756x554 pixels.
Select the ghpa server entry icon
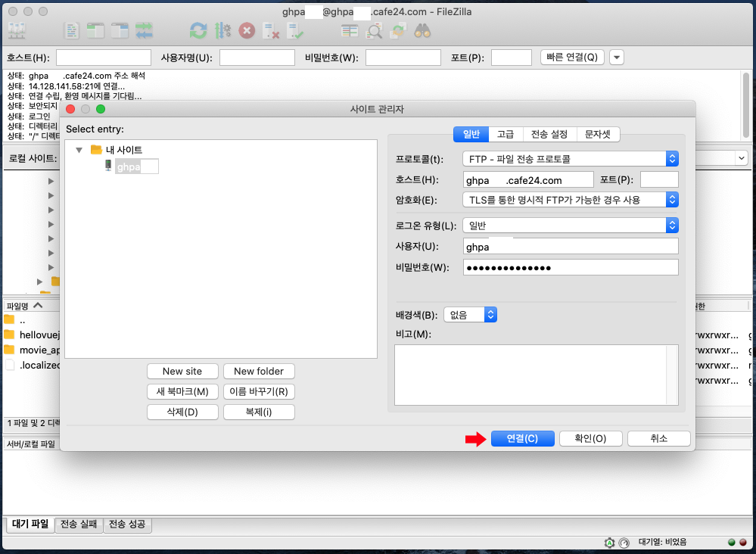(x=108, y=166)
